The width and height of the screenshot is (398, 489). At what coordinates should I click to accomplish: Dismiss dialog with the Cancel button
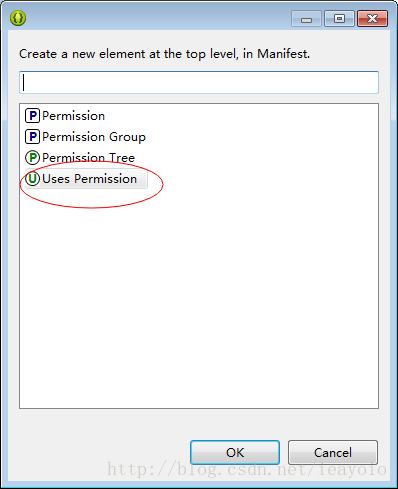tap(333, 452)
